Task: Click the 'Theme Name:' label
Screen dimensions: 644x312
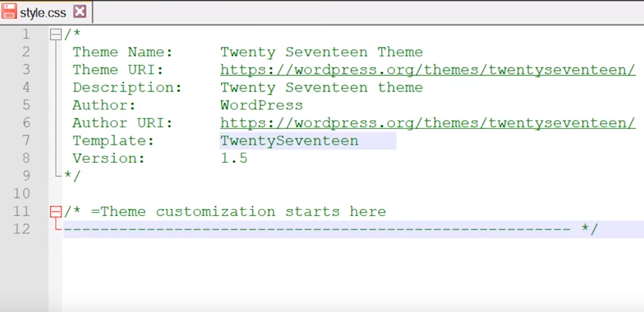Action: click(x=123, y=52)
